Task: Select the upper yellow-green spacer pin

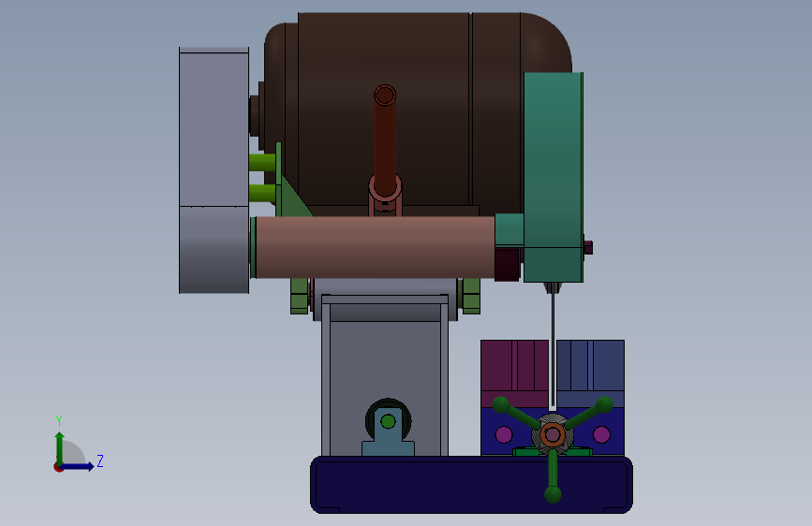Action: pos(262,162)
